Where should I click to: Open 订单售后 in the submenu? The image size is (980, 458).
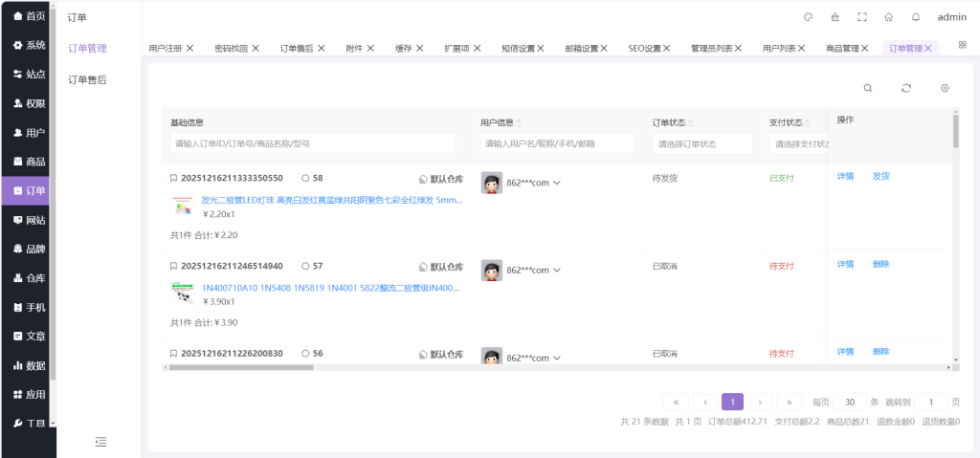(87, 79)
